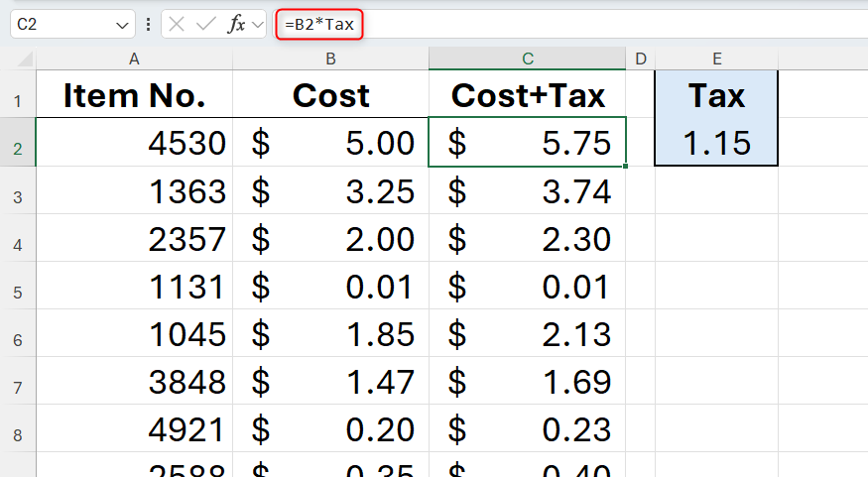Select column D header
The width and height of the screenshot is (868, 477).
click(x=641, y=59)
